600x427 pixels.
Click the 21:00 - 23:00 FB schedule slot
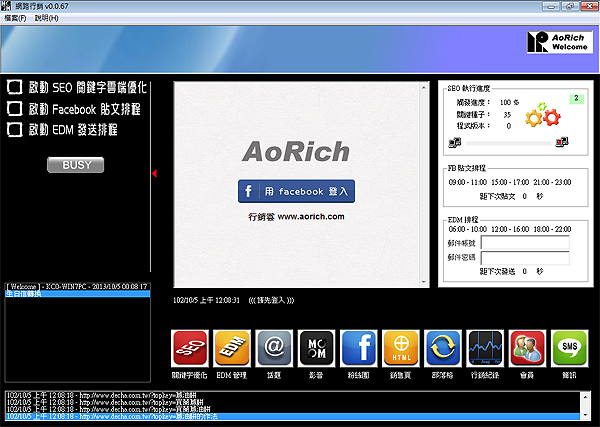tap(552, 182)
